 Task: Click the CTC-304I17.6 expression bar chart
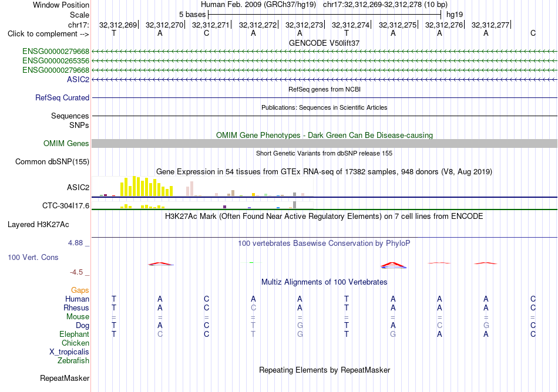click(x=203, y=205)
